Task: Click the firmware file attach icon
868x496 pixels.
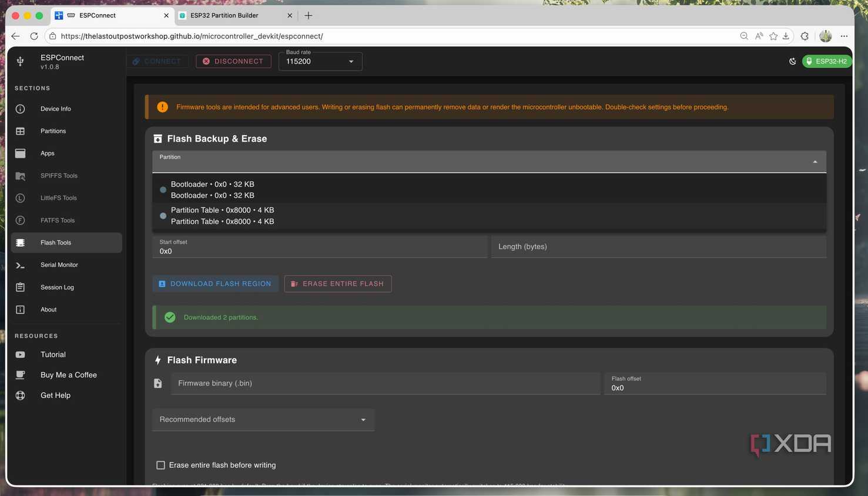Action: (x=158, y=384)
